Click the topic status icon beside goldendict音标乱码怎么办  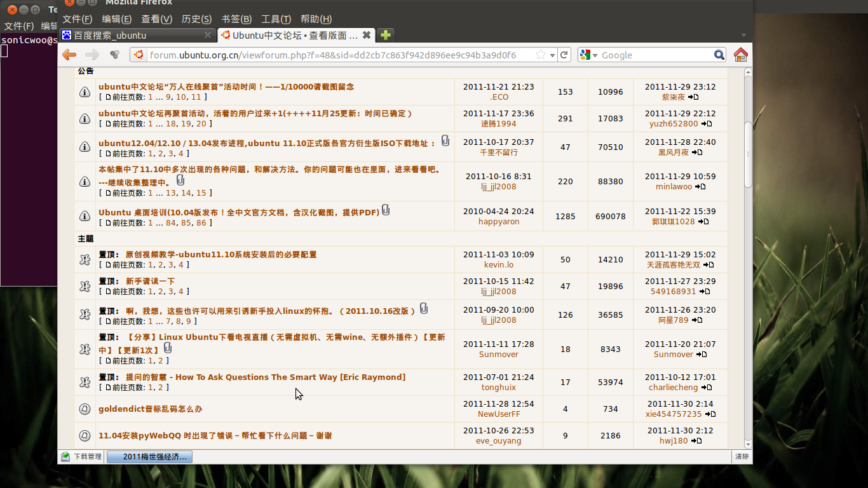(x=85, y=409)
